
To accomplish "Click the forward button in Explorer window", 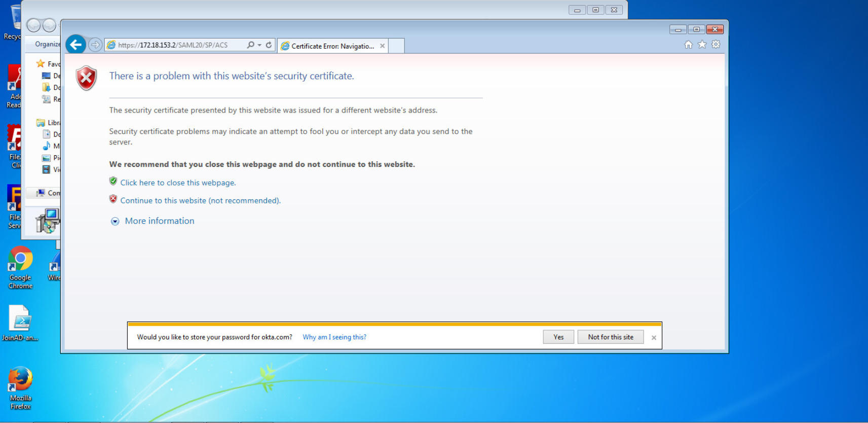I will 49,25.
